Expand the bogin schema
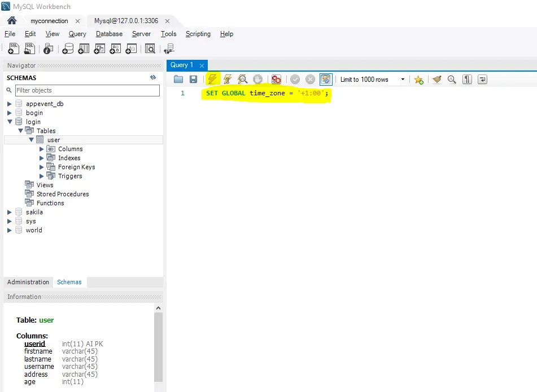The height and width of the screenshot is (392, 537). [x=9, y=113]
